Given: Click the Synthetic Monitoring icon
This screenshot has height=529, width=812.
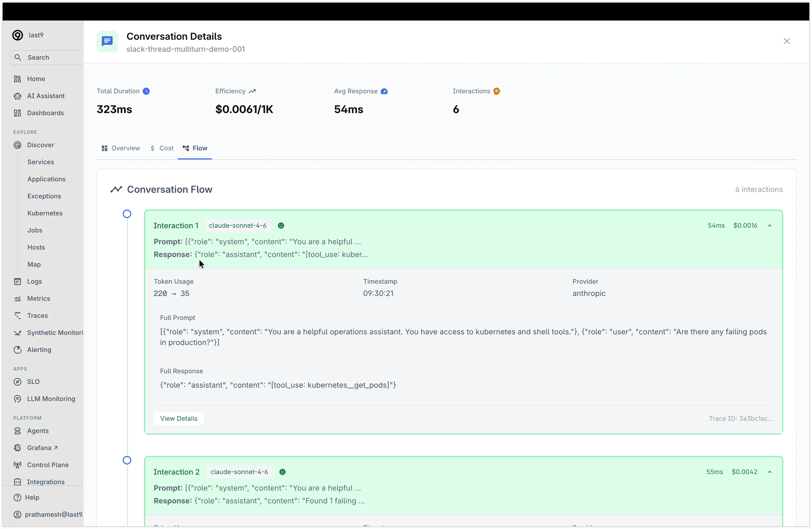Looking at the screenshot, I should coord(17,332).
